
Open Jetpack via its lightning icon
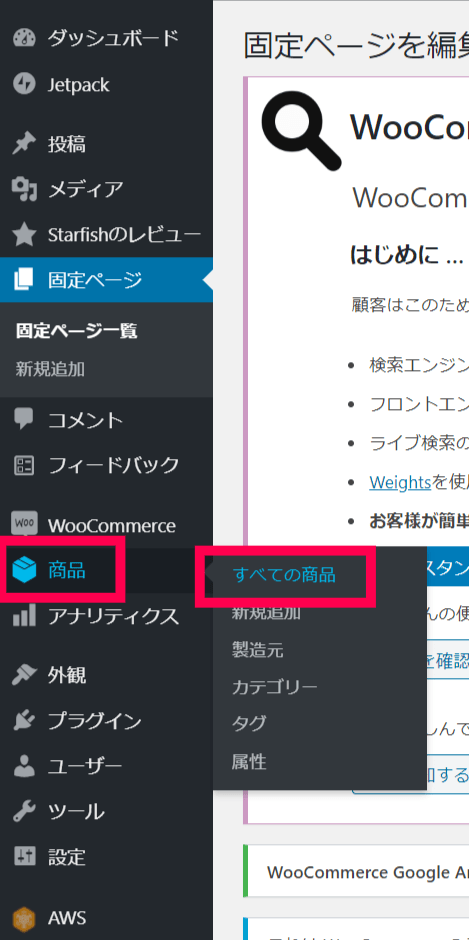(x=24, y=84)
